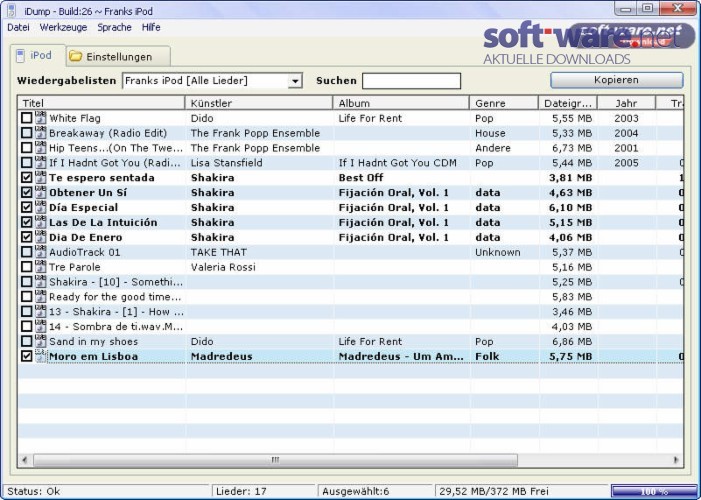Check the Breakaway (Radio Edit) checkbox

point(27,133)
